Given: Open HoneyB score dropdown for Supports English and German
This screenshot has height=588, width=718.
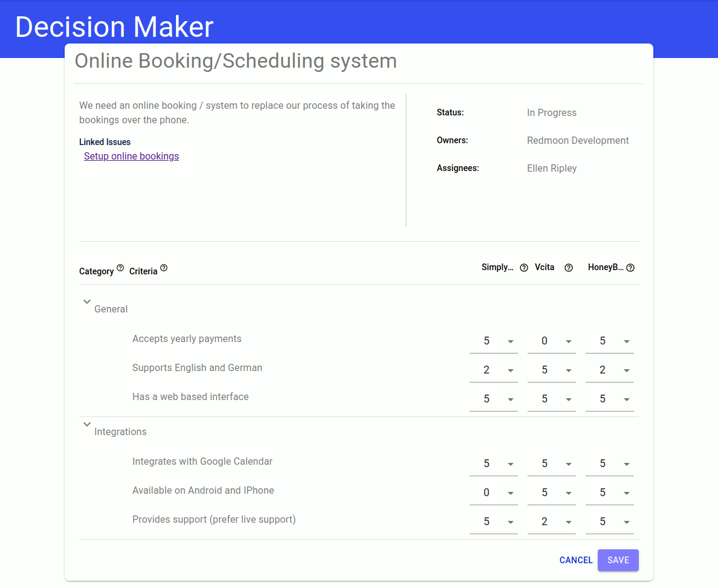Looking at the screenshot, I should click(609, 370).
